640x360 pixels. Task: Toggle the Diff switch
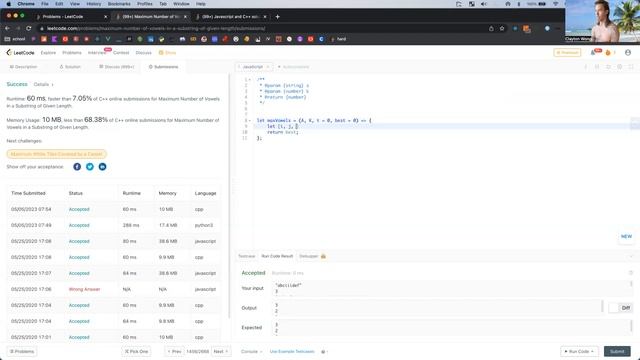click(x=620, y=308)
